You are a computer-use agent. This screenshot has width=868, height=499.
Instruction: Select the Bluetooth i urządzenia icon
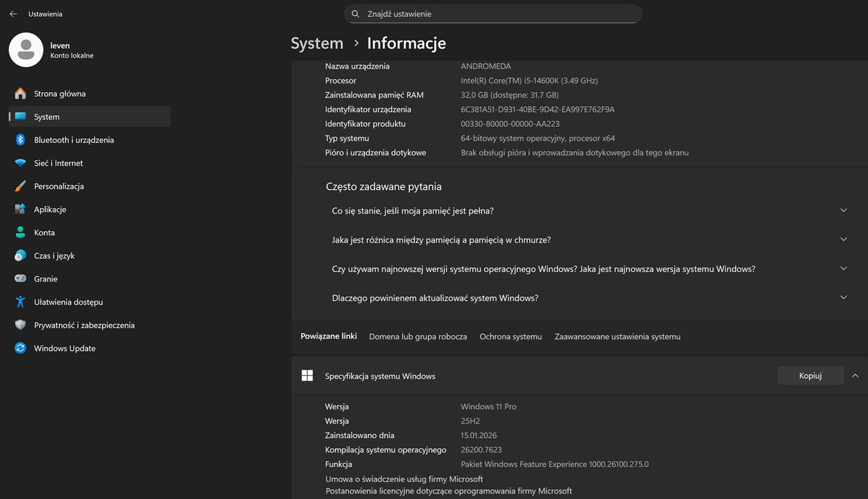20,140
